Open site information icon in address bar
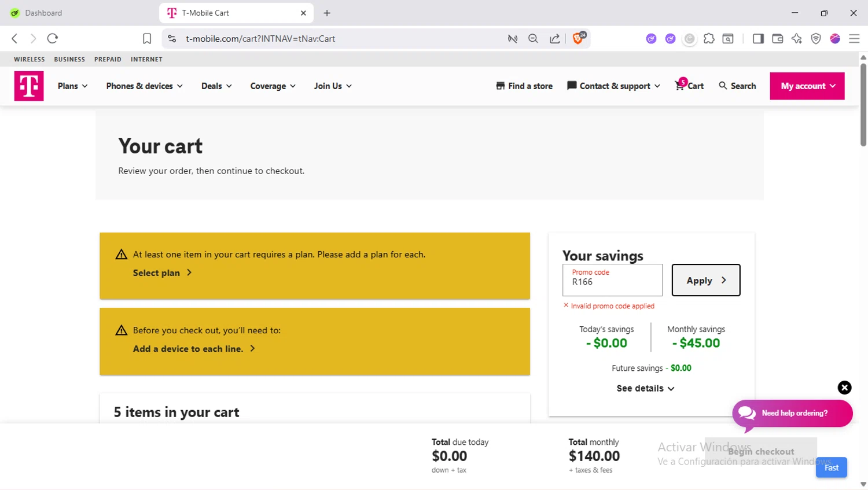This screenshot has width=868, height=490. point(172,39)
